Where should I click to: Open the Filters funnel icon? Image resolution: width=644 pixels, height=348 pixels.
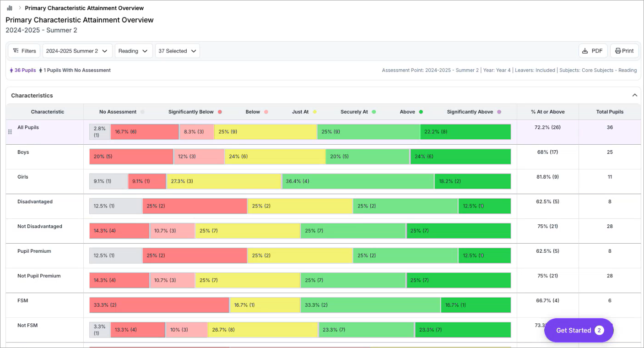16,50
